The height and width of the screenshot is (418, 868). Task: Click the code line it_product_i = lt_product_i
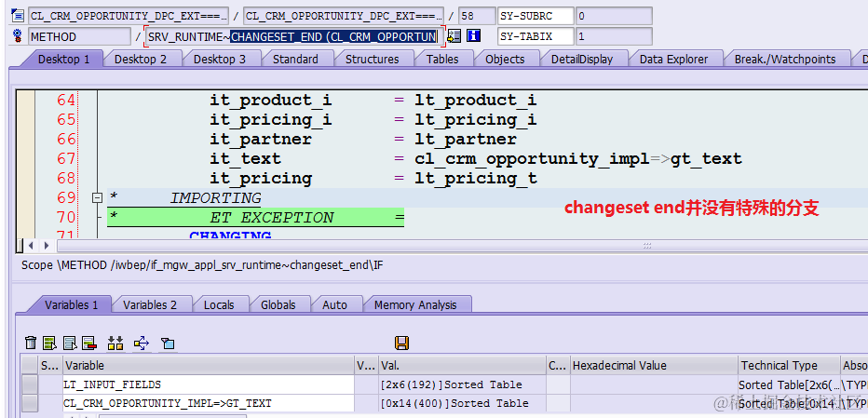click(373, 101)
